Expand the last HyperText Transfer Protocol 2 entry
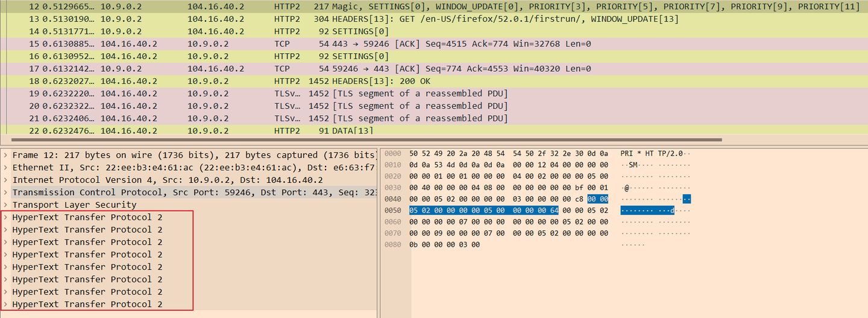Screen dimensions: 868x318 click(5, 304)
